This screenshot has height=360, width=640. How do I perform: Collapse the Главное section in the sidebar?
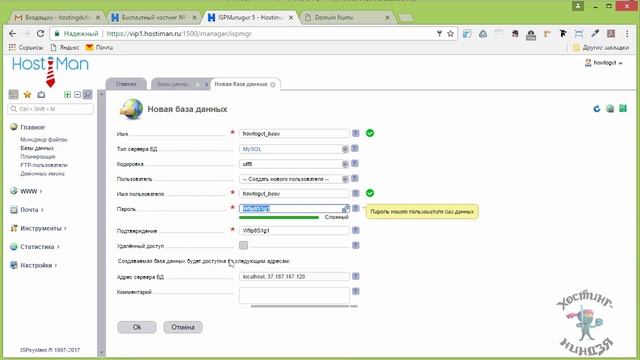coord(27,127)
